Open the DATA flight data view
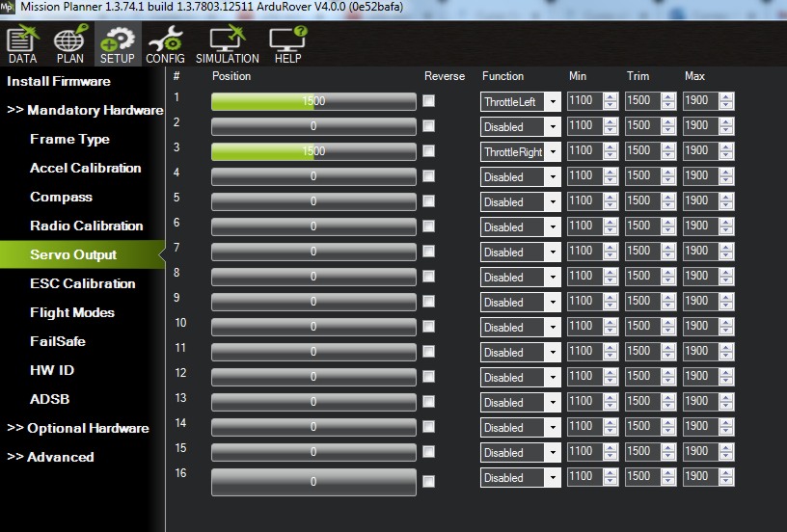This screenshot has width=787, height=532. 22,44
